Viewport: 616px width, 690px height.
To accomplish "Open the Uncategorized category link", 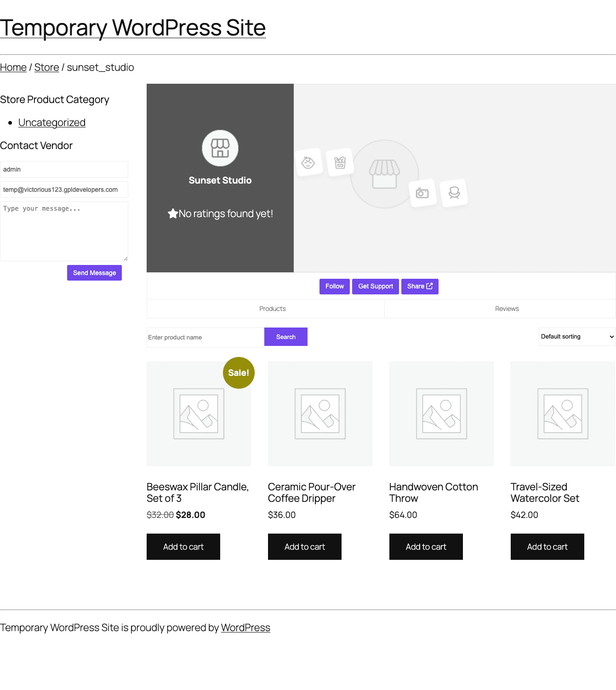I will 52,122.
